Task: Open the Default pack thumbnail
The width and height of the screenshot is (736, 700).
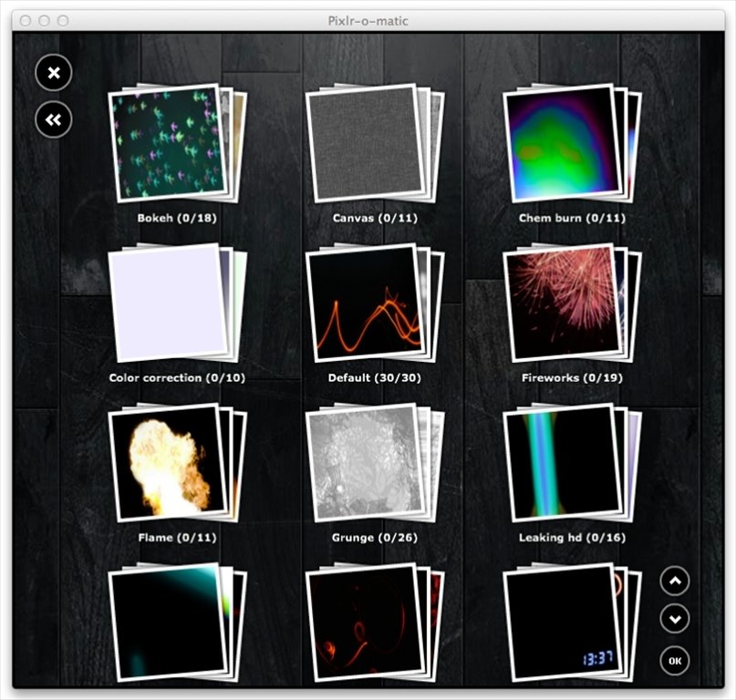Action: click(x=375, y=302)
